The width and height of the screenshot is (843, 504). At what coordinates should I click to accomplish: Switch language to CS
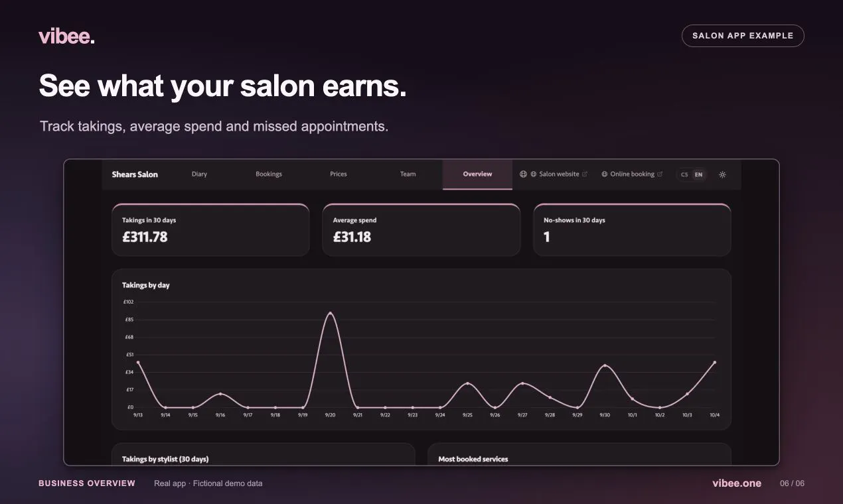684,174
